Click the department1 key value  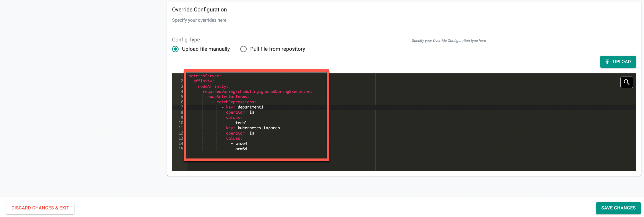(250, 107)
